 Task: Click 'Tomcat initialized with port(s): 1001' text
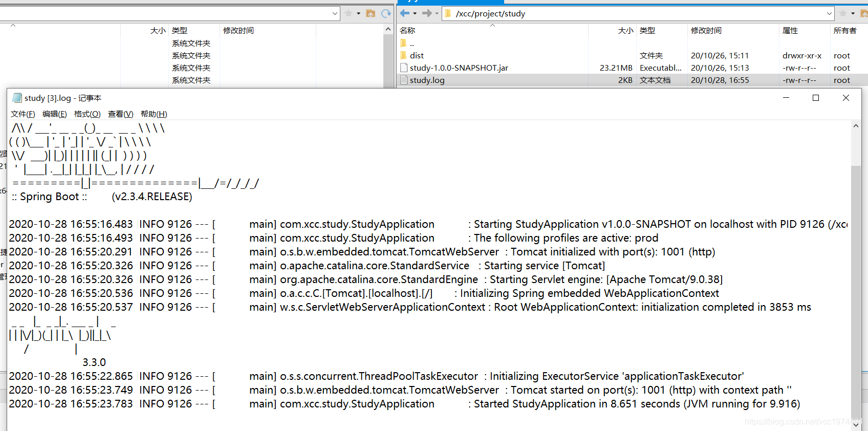pyautogui.click(x=598, y=252)
